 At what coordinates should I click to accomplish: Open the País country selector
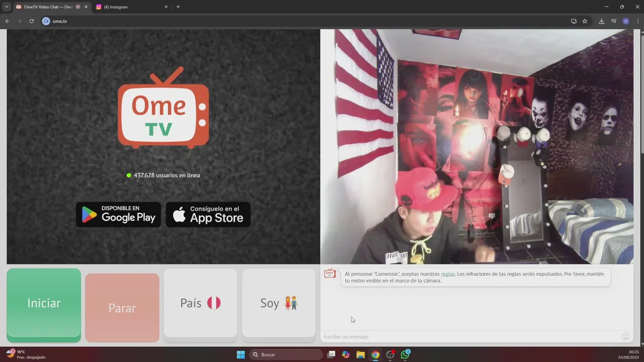pos(200,303)
